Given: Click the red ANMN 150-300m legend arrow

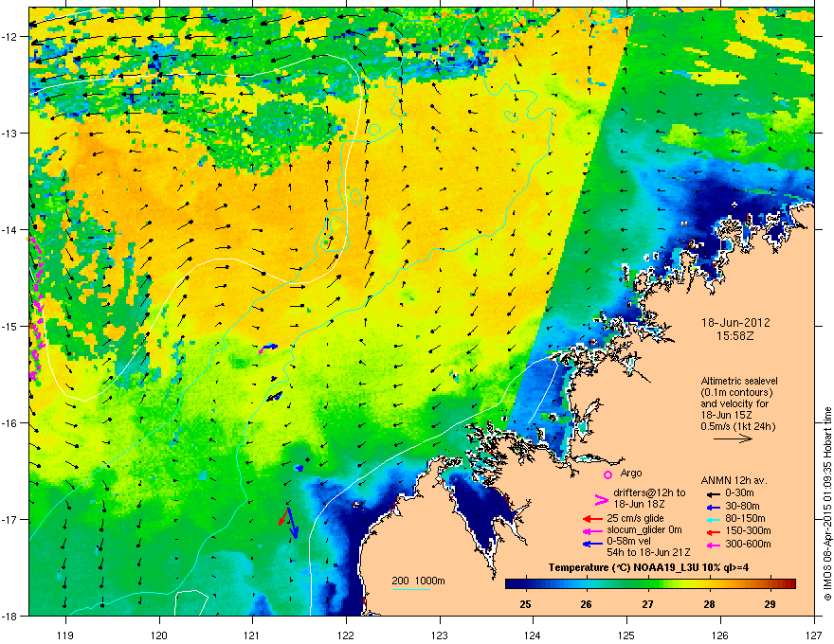Looking at the screenshot, I should point(714,530).
